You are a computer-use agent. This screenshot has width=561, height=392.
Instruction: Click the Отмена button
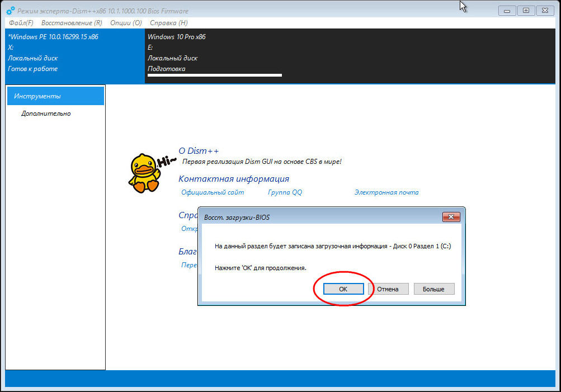tap(388, 289)
